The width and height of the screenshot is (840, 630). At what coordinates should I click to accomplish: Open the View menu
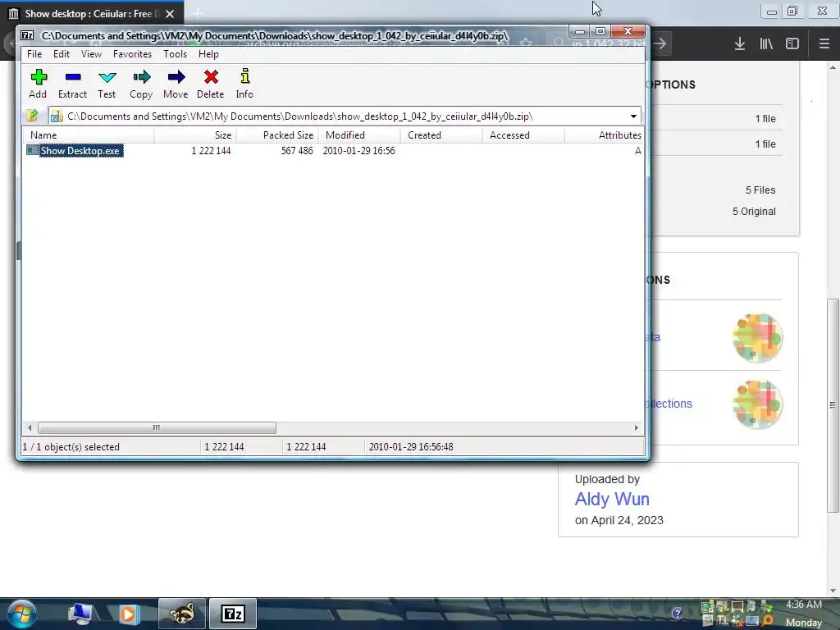coord(91,54)
